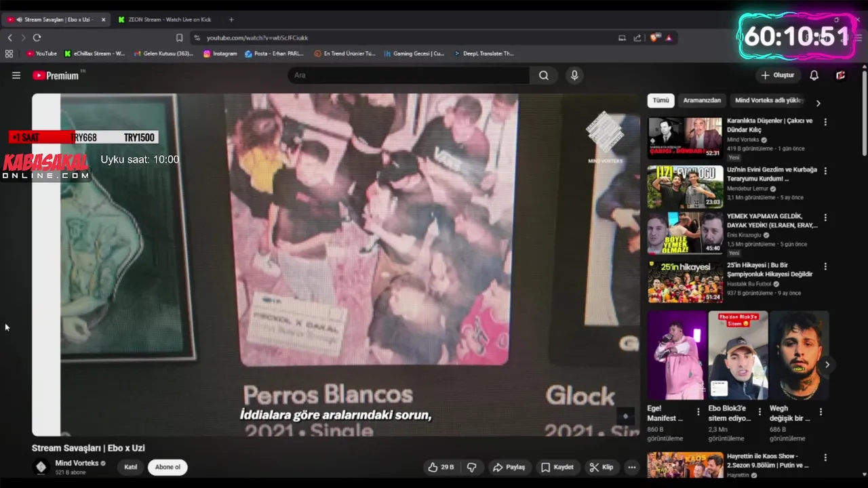
Task: Click the video player area
Action: 336,264
